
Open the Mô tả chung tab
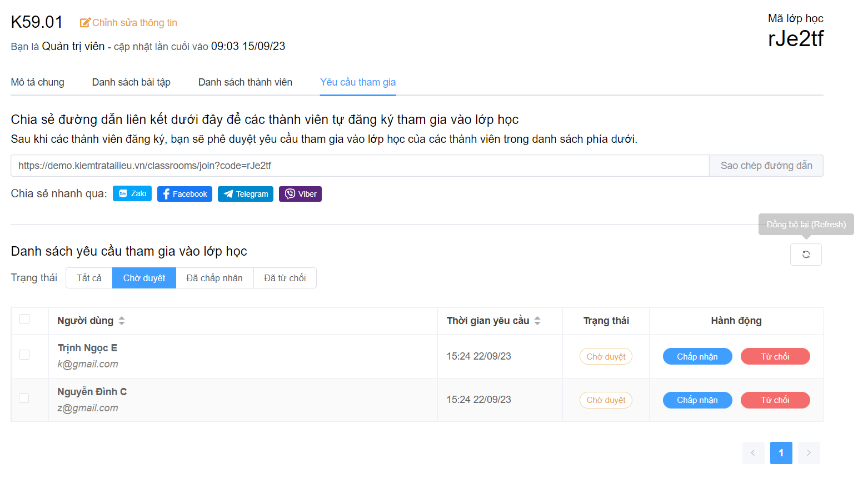click(x=38, y=82)
